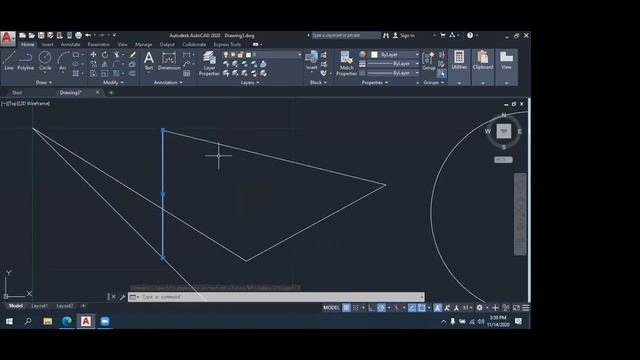Click the command line input field
640x360 pixels.
point(276,297)
